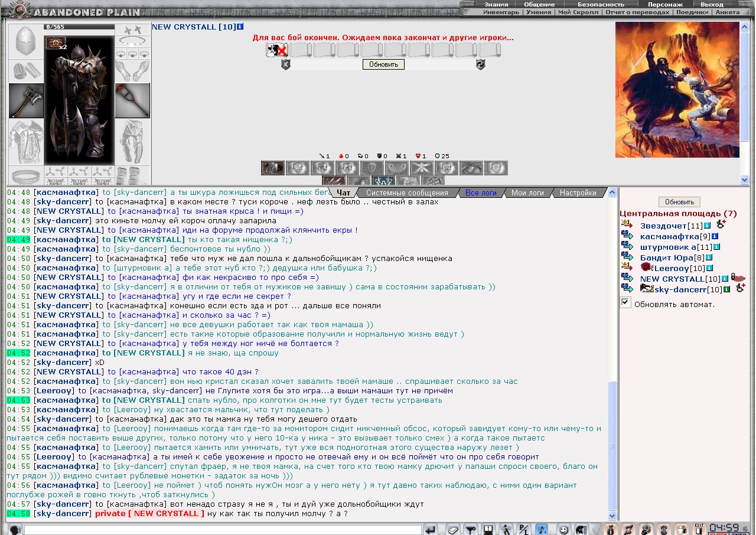Screen dimensions: 756x535
Task: Open info for player штурмовик а
Action: tap(716, 247)
